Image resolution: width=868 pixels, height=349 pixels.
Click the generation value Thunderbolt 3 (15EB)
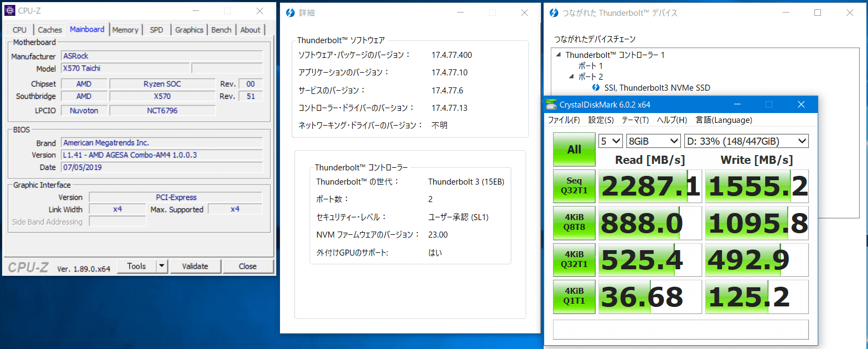(x=466, y=182)
